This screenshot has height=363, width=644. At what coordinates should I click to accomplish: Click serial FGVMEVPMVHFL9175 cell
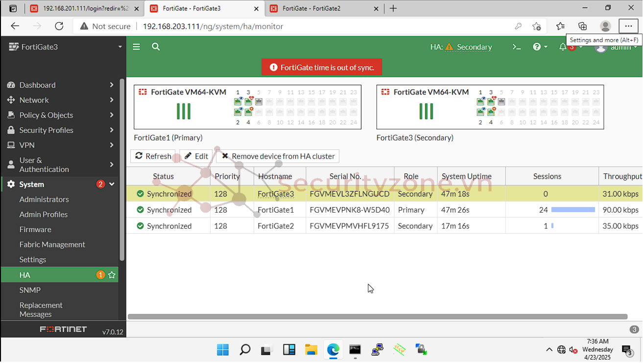350,226
